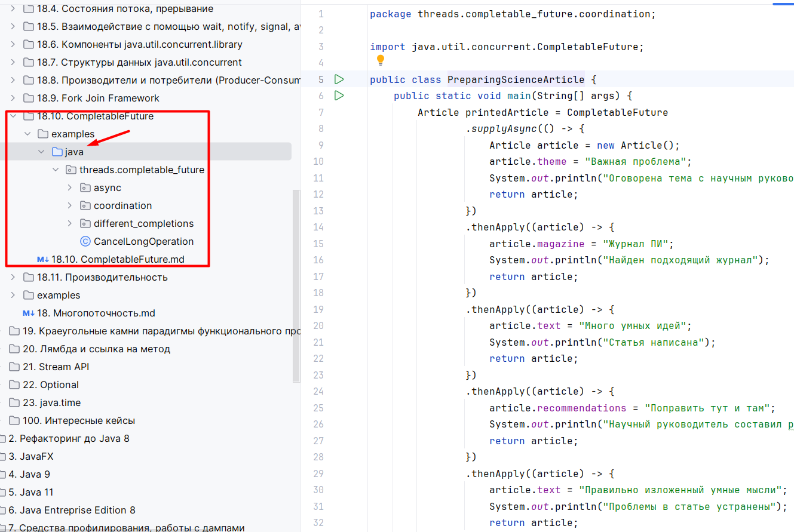Screen dimensions: 794x532
Task: Collapse the java source folder
Action: (41, 152)
